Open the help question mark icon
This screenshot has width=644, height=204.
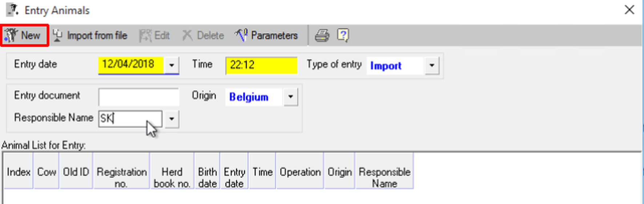pyautogui.click(x=343, y=35)
